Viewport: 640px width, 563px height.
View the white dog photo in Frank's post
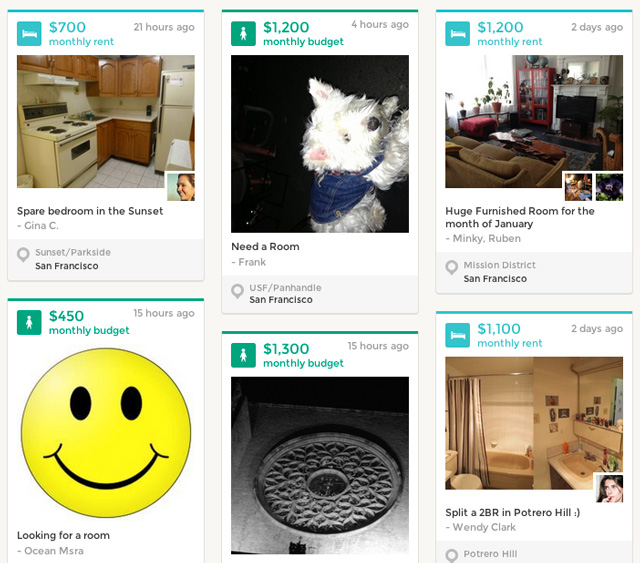[320, 144]
